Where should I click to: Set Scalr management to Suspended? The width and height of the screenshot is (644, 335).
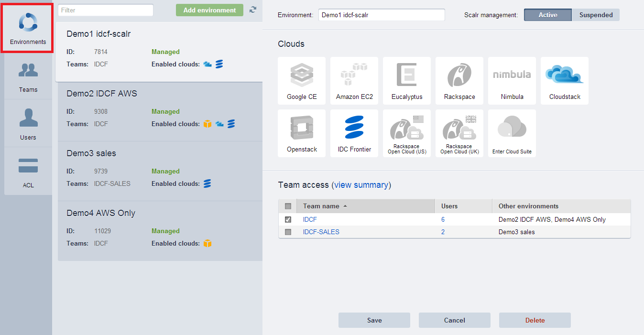[596, 15]
